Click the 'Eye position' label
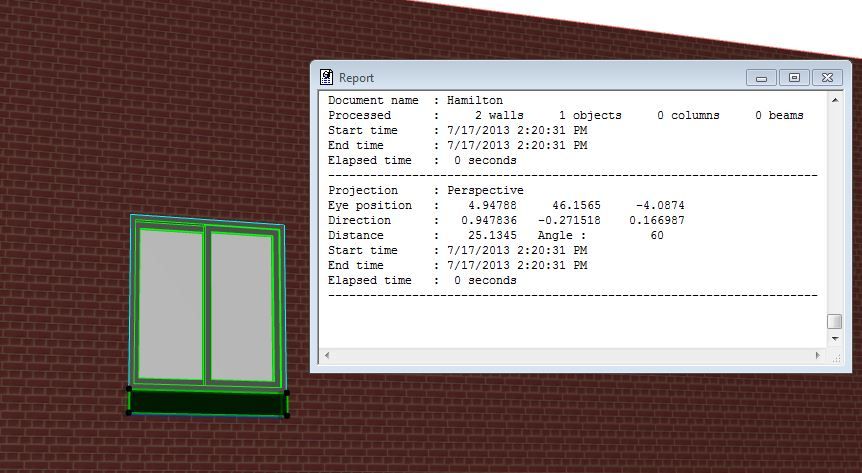Image resolution: width=862 pixels, height=473 pixels. coord(369,205)
